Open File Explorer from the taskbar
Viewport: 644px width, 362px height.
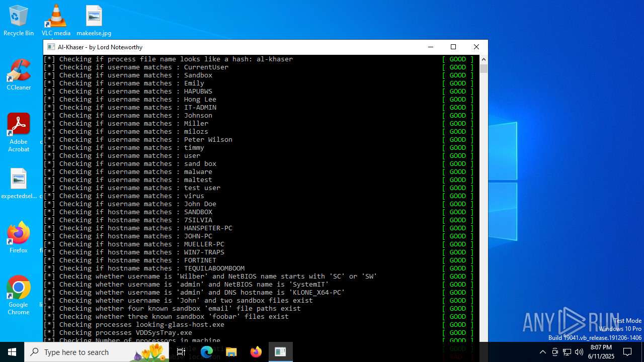[231, 352]
